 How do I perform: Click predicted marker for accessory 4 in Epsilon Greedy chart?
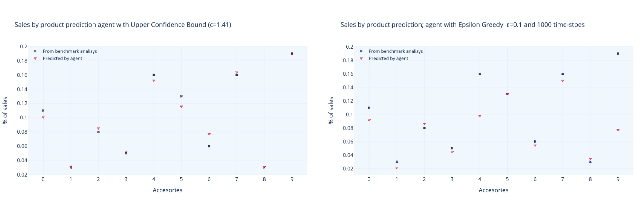[479, 116]
